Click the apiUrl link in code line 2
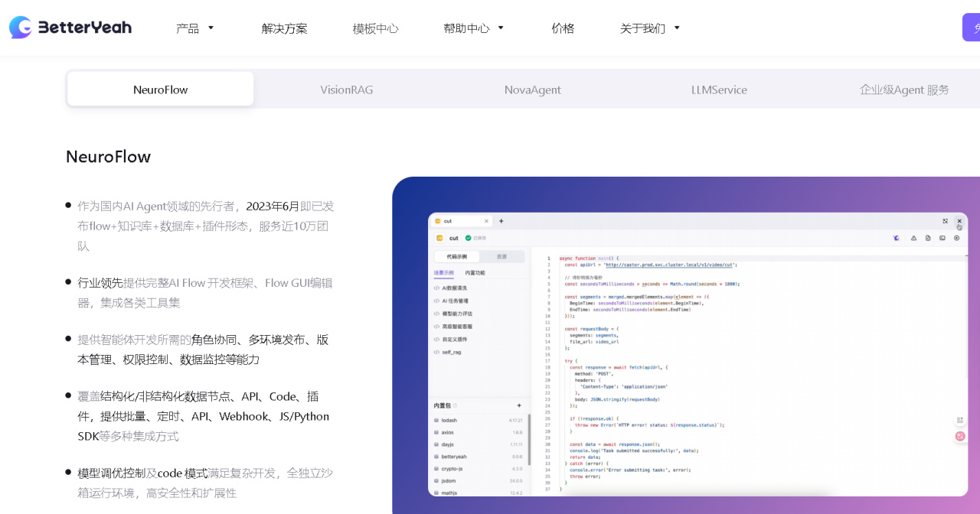The image size is (980, 514). 670,265
